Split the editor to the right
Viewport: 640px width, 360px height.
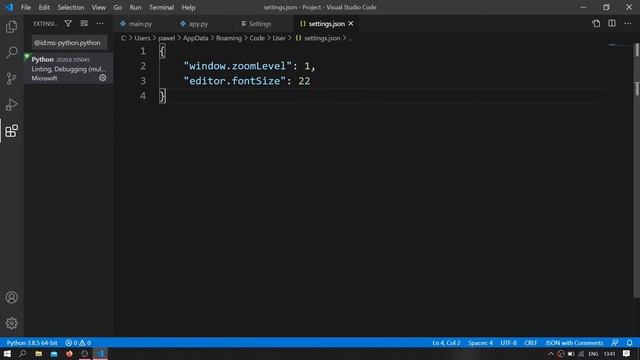pos(612,24)
